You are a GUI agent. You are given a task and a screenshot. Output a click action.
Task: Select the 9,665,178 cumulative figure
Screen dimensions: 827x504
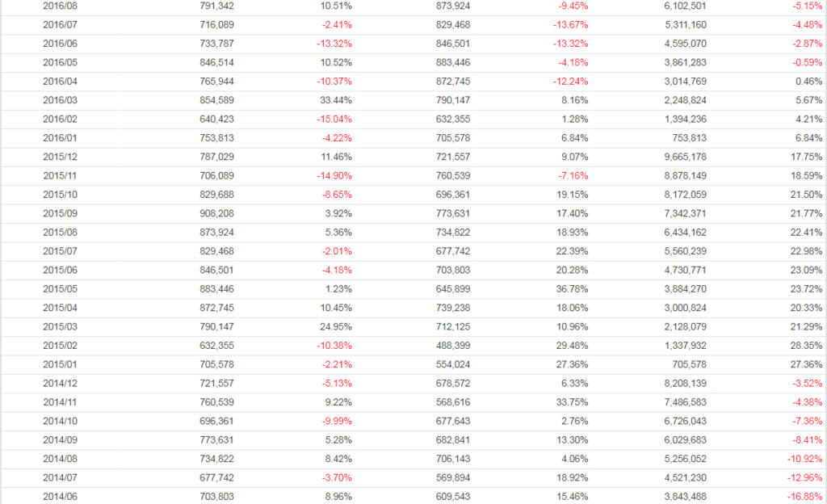click(x=684, y=157)
